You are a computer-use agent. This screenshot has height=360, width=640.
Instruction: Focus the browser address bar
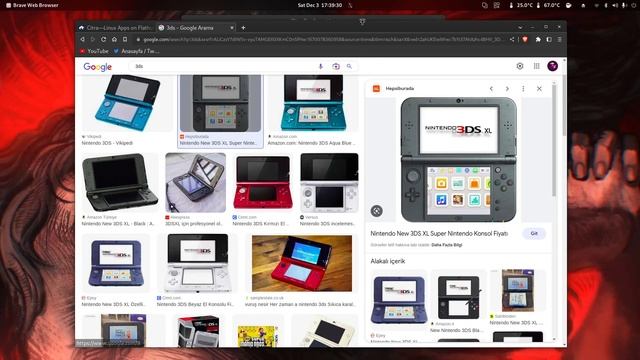[x=320, y=40]
